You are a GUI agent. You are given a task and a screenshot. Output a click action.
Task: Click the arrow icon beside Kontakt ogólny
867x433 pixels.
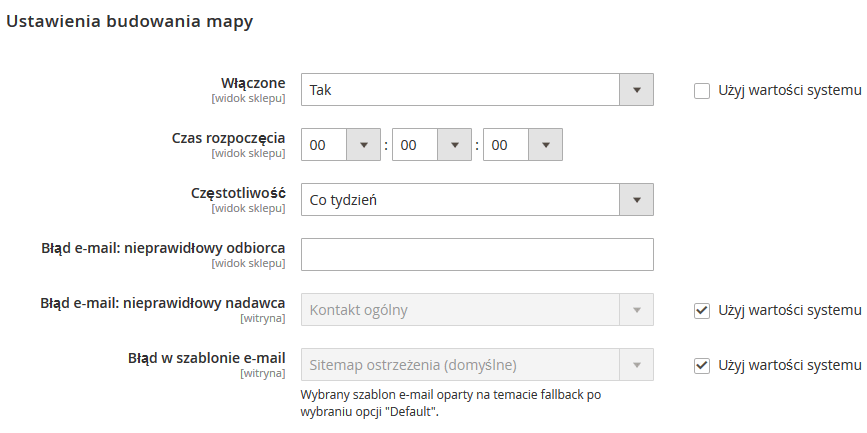[x=636, y=310]
